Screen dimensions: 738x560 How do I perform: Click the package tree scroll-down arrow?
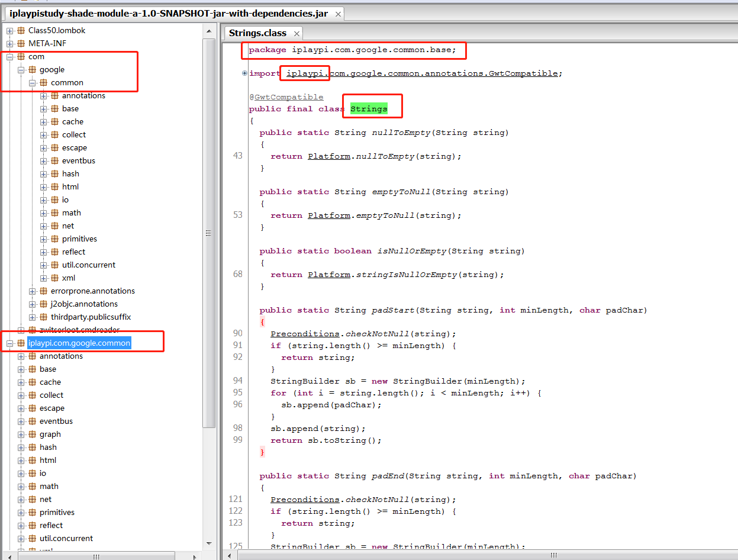point(208,543)
